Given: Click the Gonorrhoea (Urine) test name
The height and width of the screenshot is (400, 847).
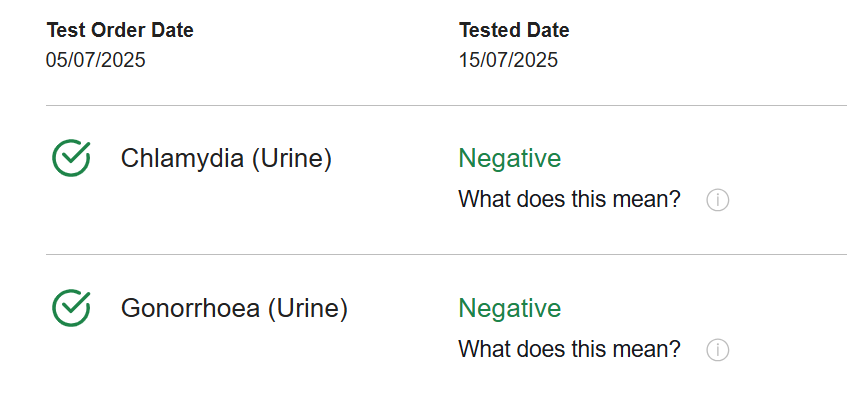Looking at the screenshot, I should pyautogui.click(x=234, y=309).
